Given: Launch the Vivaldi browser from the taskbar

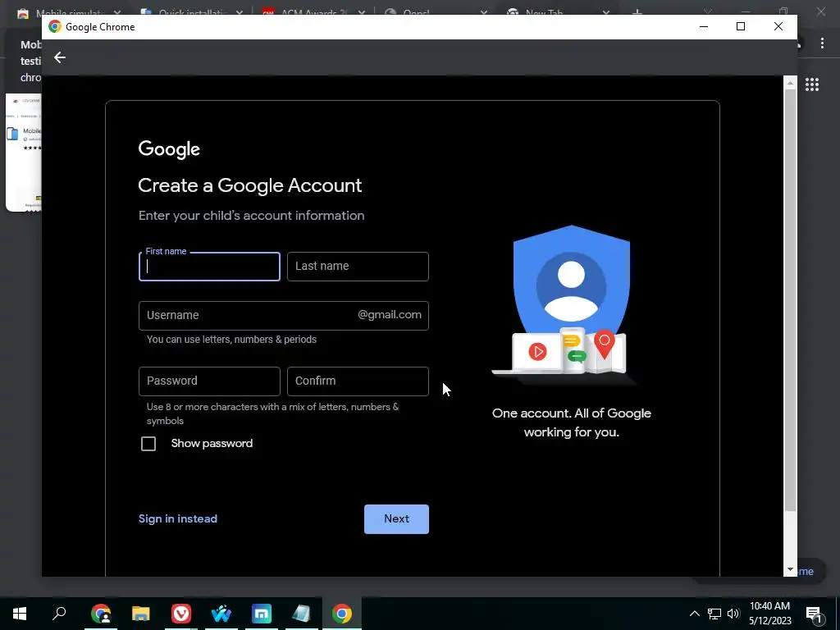Looking at the screenshot, I should point(181,614).
